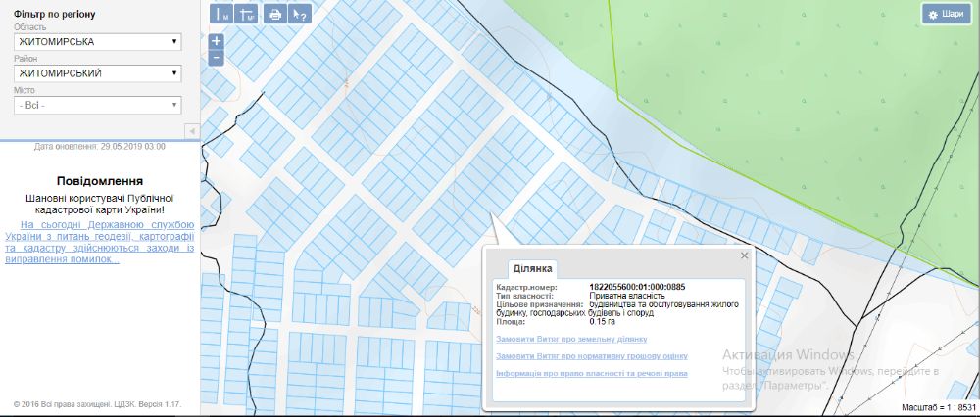Screen dimensions: 980x417
Task: Zoom out with the minus button
Action: 217,58
